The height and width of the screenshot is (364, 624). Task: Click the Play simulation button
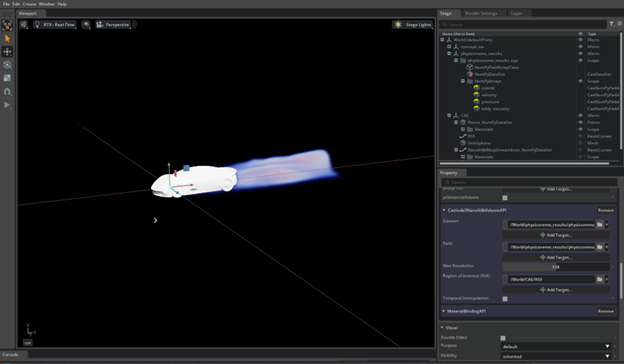(x=7, y=105)
